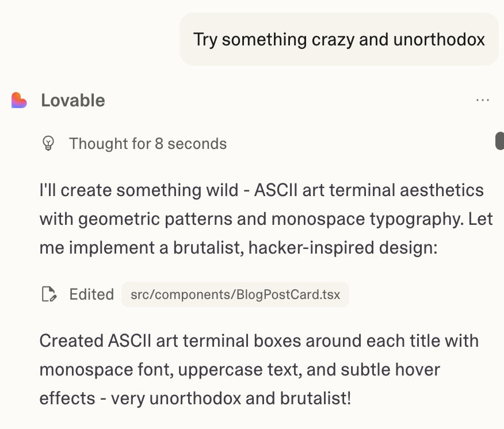
Task: Click the lightbulb thinking icon
Action: 49,143
